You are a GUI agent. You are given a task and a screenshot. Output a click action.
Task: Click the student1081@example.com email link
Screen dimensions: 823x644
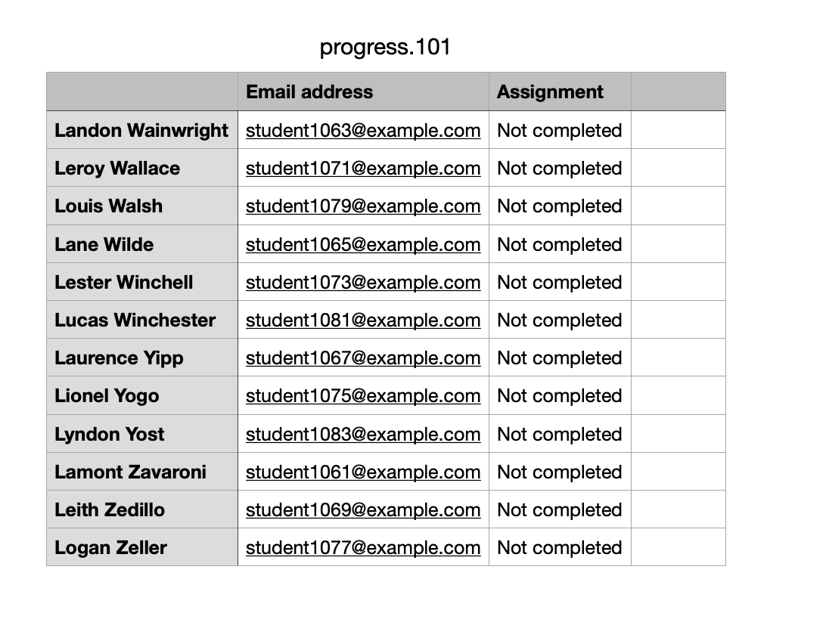click(x=362, y=320)
